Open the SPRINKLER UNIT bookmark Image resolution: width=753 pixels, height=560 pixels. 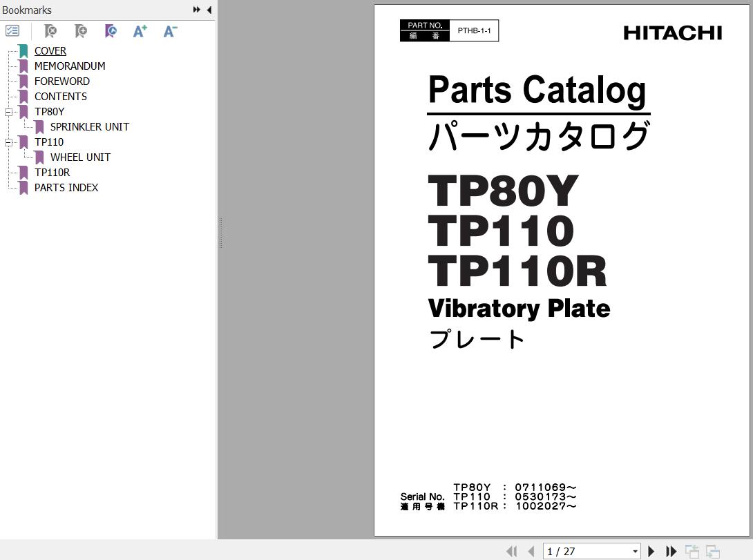pos(90,127)
